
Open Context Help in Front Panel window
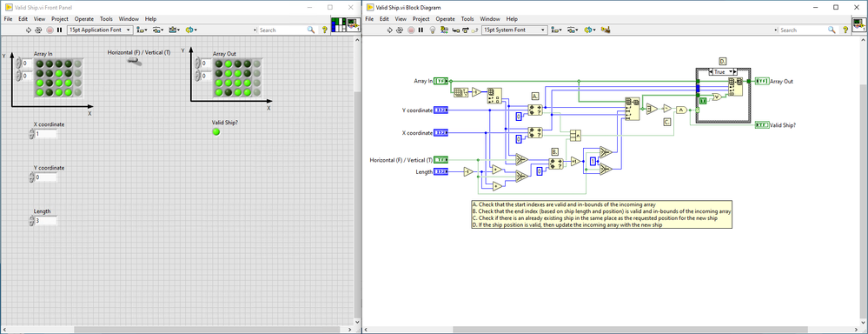click(x=324, y=30)
